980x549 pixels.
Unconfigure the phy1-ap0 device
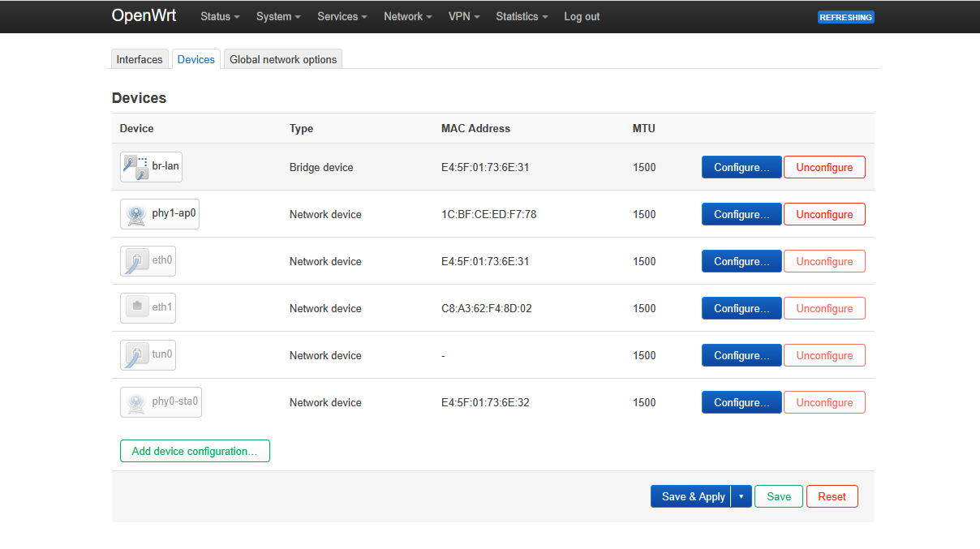[x=824, y=214]
